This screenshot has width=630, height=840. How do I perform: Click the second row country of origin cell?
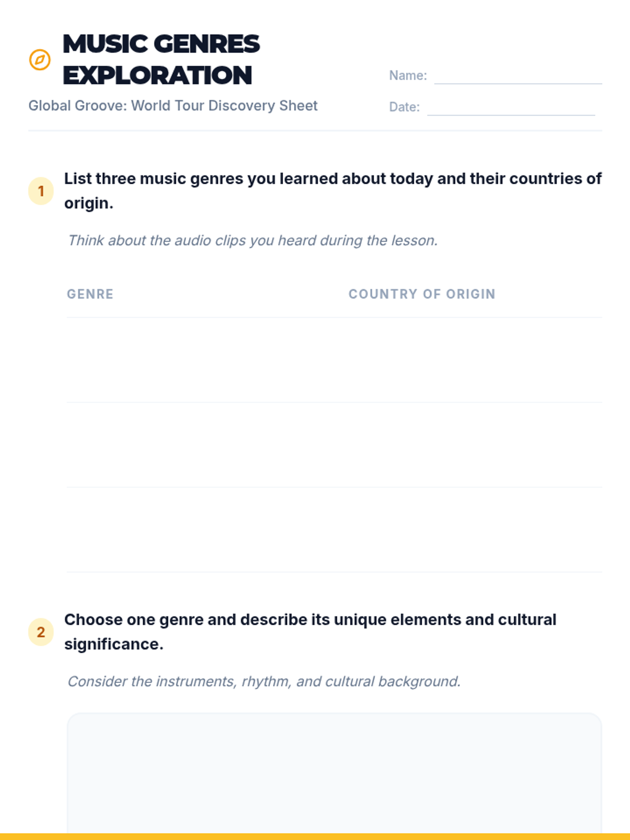tap(475, 445)
